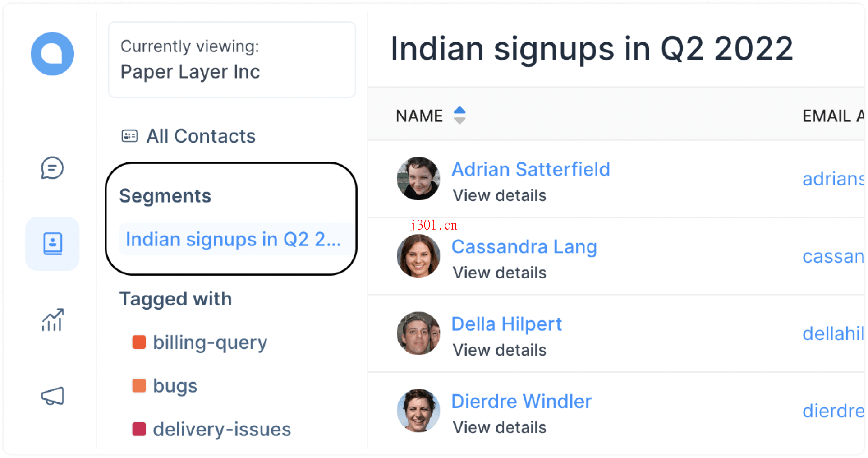Open the Reports chart icon
The height and width of the screenshot is (458, 868).
pyautogui.click(x=52, y=320)
